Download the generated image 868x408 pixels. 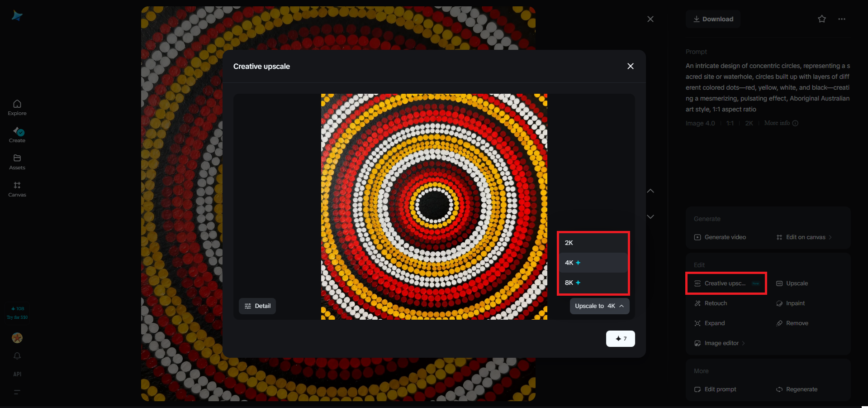tap(713, 19)
